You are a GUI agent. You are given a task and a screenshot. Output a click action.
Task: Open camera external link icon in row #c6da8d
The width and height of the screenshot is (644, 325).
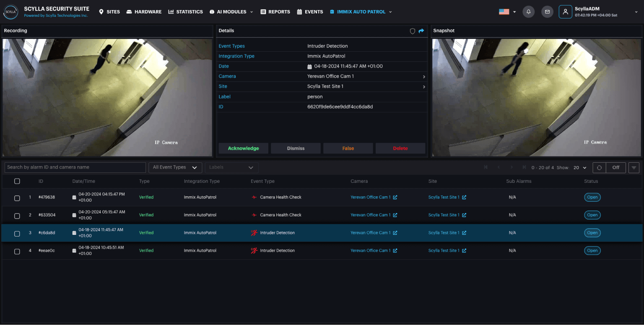pos(395,233)
